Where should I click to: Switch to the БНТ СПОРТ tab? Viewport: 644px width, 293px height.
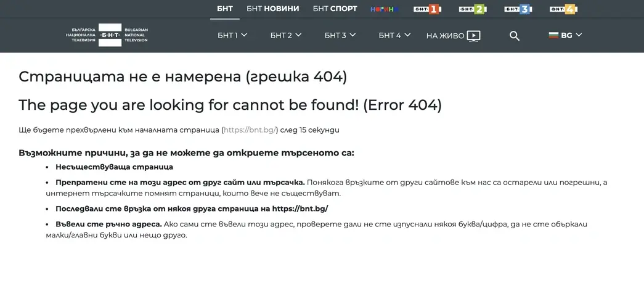coord(335,9)
